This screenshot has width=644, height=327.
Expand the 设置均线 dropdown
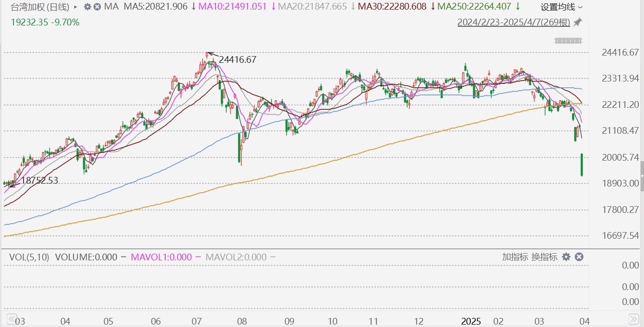coord(562,7)
